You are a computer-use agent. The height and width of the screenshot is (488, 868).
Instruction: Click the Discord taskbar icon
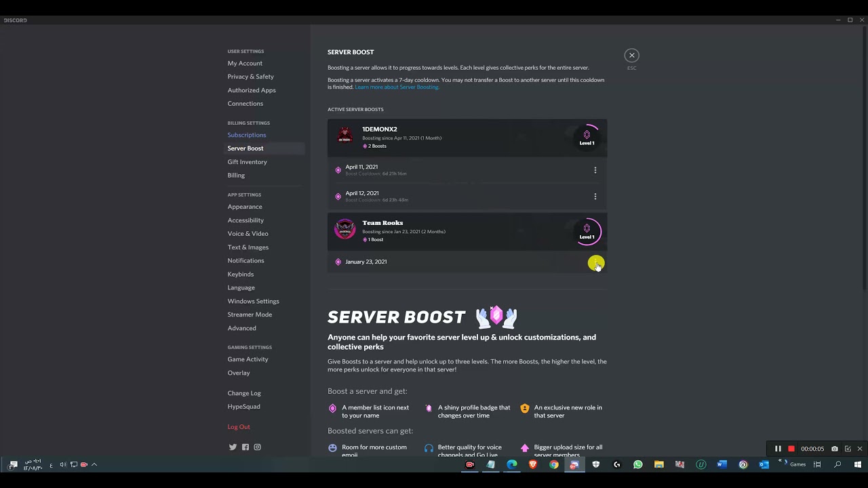574,464
